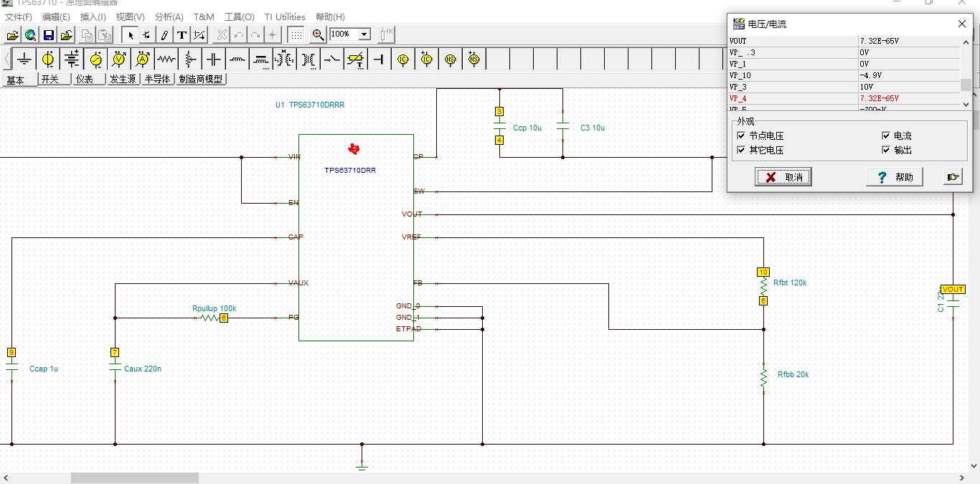
Task: Toggle the 节点电压 checkbox
Action: [741, 136]
